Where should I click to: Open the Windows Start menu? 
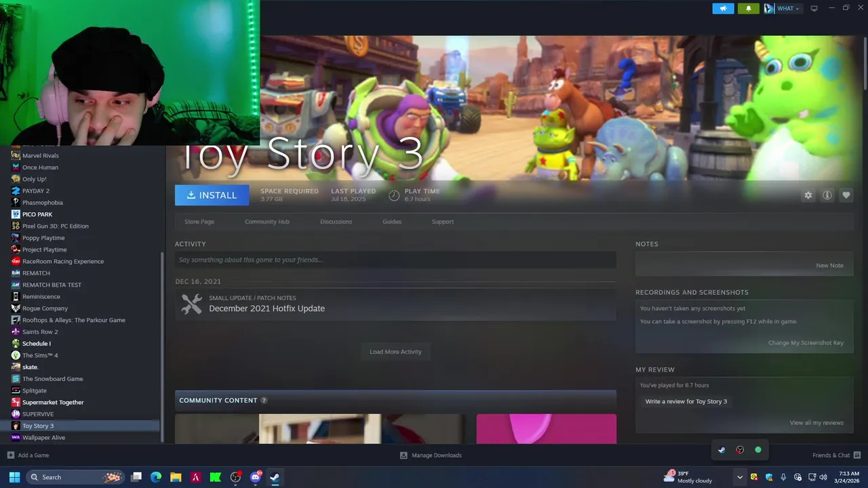(14, 477)
